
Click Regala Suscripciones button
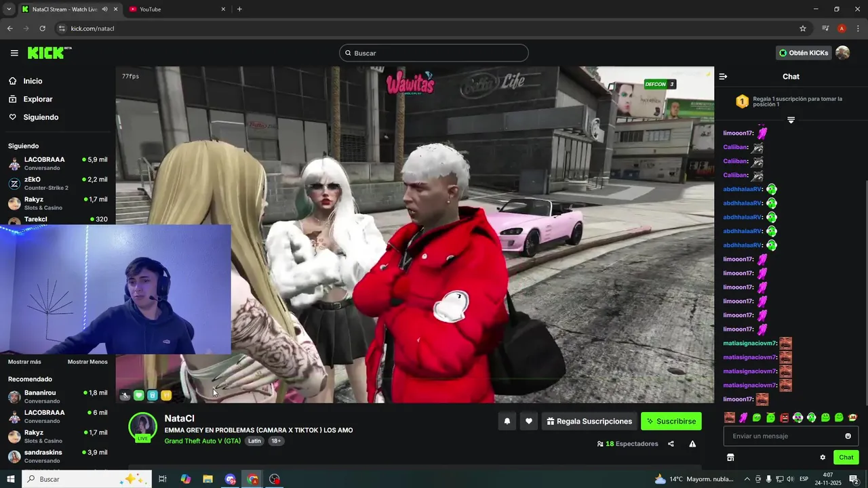pyautogui.click(x=589, y=421)
